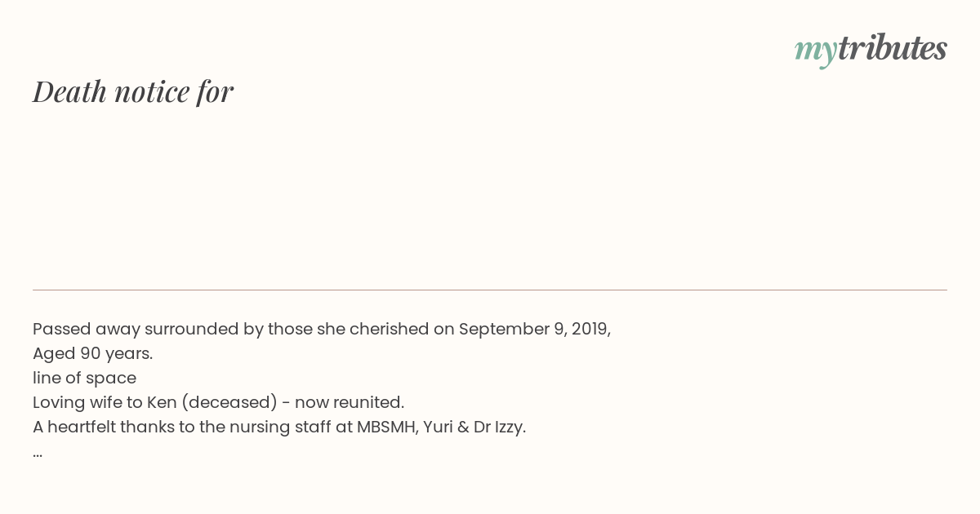Select the "Death notice for" heading
Screen dimensions: 980x514
[133, 91]
